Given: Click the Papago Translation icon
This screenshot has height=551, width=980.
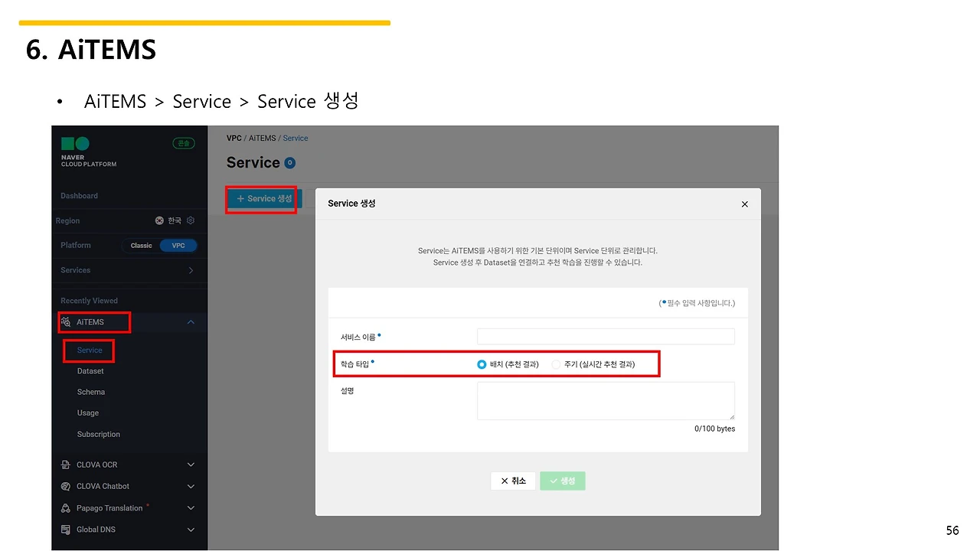Looking at the screenshot, I should point(66,508).
